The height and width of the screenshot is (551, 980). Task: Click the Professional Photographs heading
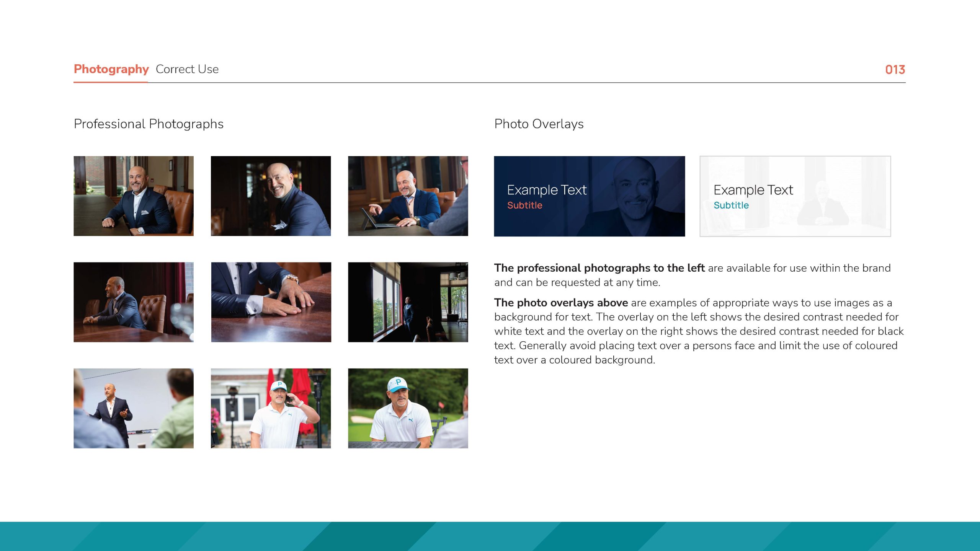[149, 124]
